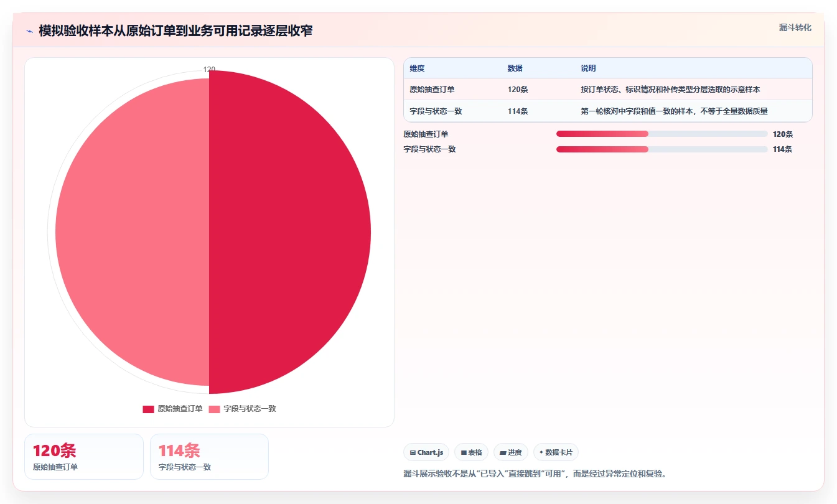Image resolution: width=837 pixels, height=504 pixels.
Task: Click the footer note starting with 漏斗展示验收
Action: [x=536, y=474]
